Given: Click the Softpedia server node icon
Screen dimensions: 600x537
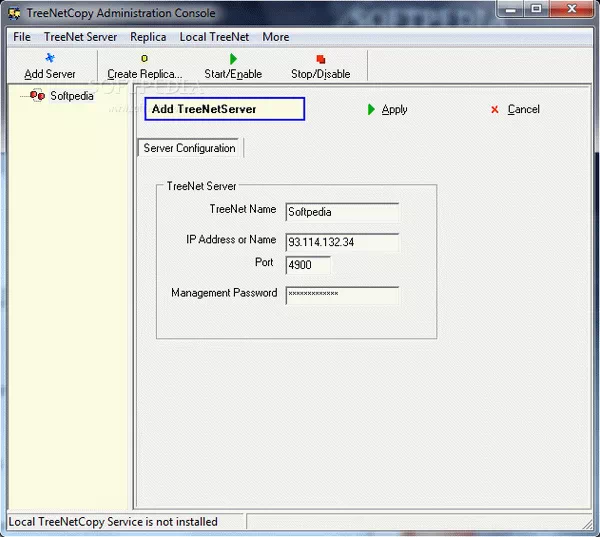Looking at the screenshot, I should pos(37,96).
